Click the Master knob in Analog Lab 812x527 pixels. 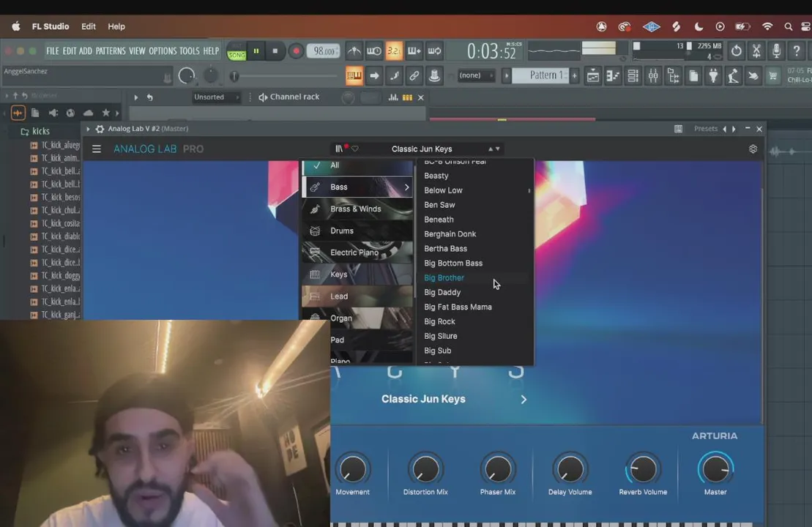(715, 469)
